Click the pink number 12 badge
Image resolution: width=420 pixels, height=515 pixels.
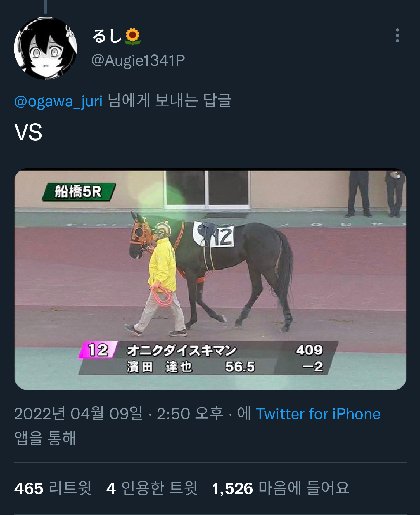tap(98, 350)
